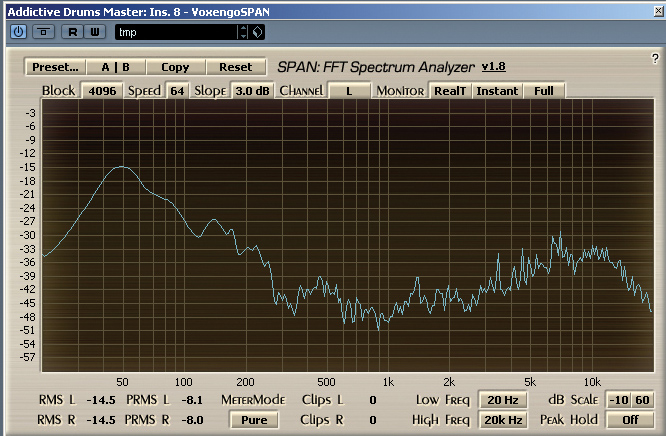Enable Read automation R button
Image resolution: width=666 pixels, height=436 pixels.
point(72,32)
